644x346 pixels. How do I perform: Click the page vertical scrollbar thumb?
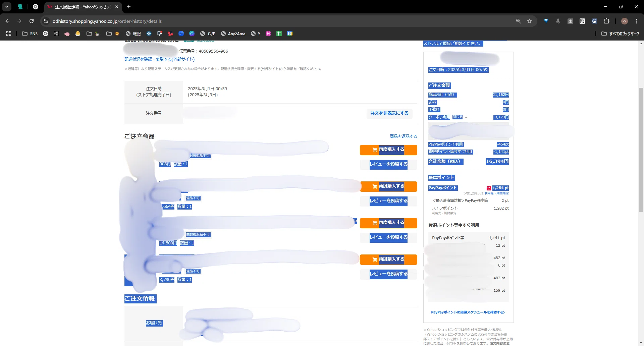(641, 150)
